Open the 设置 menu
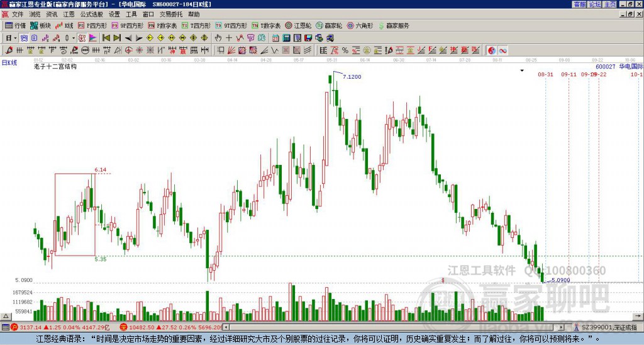The image size is (644, 345). point(114,14)
